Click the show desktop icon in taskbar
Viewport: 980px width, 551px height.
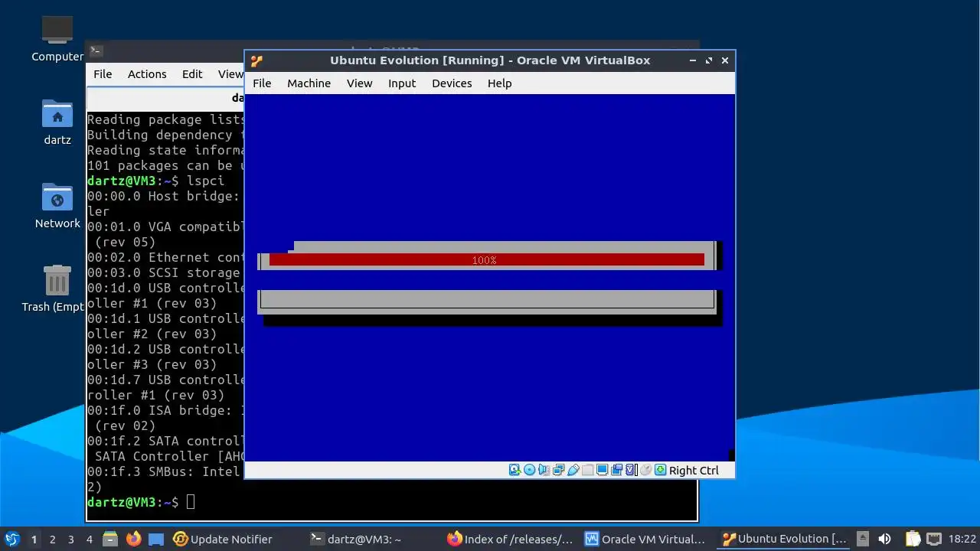coord(156,539)
